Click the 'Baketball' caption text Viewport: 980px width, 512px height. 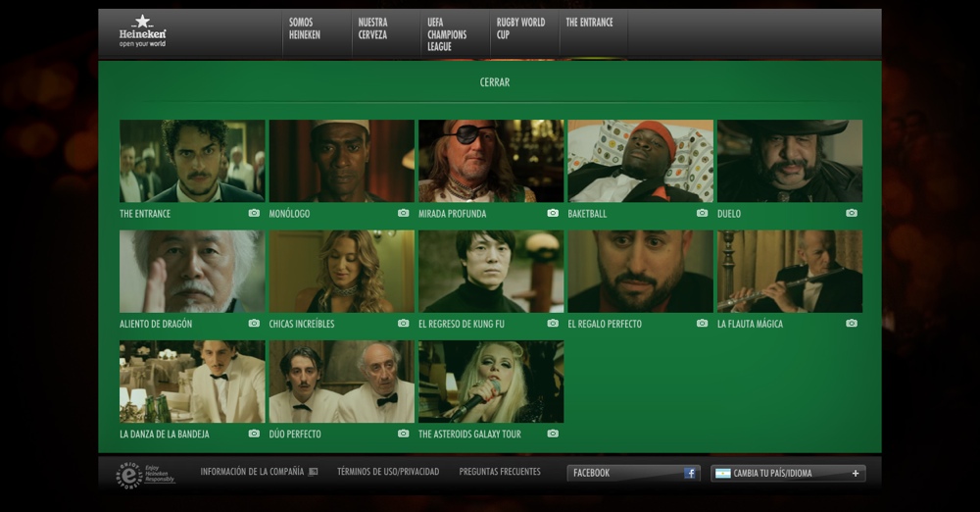(587, 214)
